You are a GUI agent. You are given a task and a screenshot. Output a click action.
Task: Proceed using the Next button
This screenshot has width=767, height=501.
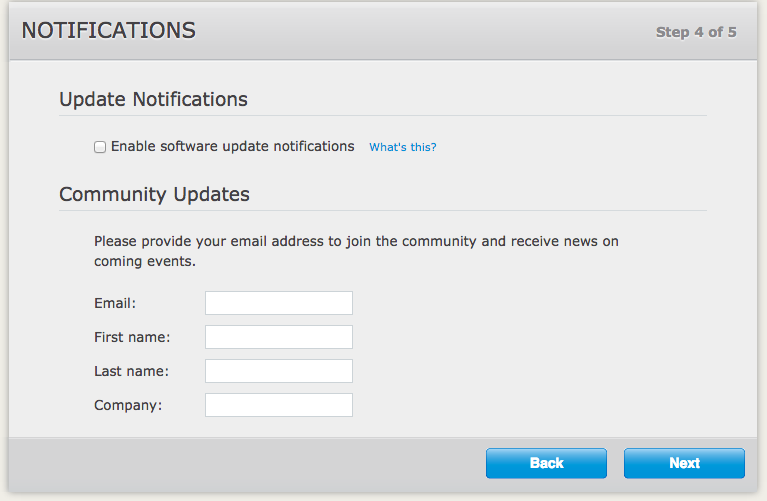click(684, 463)
